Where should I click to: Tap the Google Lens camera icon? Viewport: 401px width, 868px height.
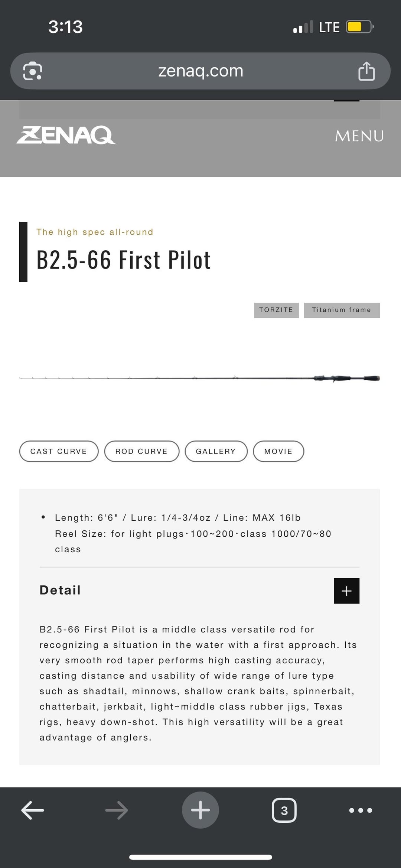click(33, 71)
